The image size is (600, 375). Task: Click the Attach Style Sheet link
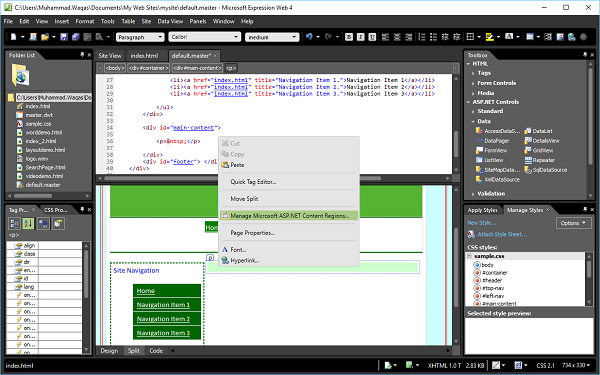502,234
